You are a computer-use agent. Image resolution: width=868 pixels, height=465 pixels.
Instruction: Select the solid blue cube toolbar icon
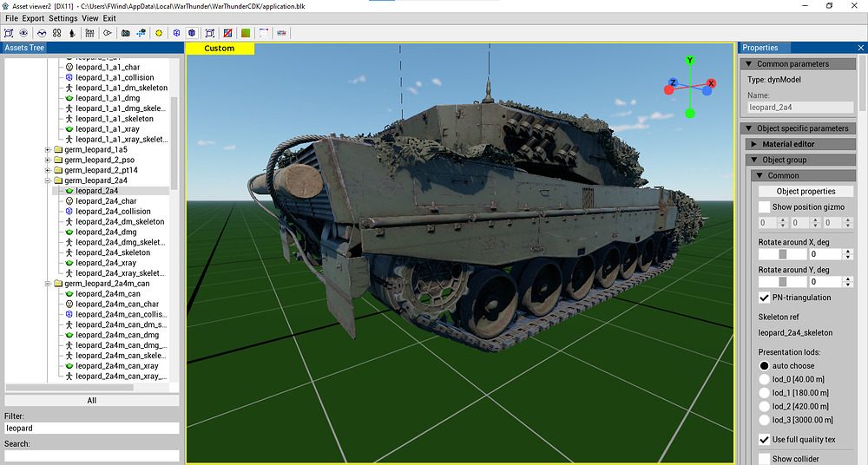tap(192, 33)
